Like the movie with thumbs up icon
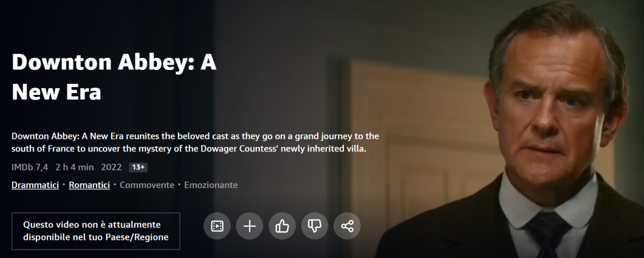The image size is (644, 258). [282, 226]
